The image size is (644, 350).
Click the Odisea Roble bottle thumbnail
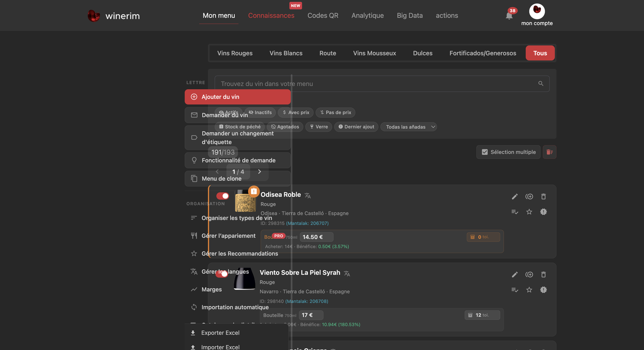pos(246,202)
